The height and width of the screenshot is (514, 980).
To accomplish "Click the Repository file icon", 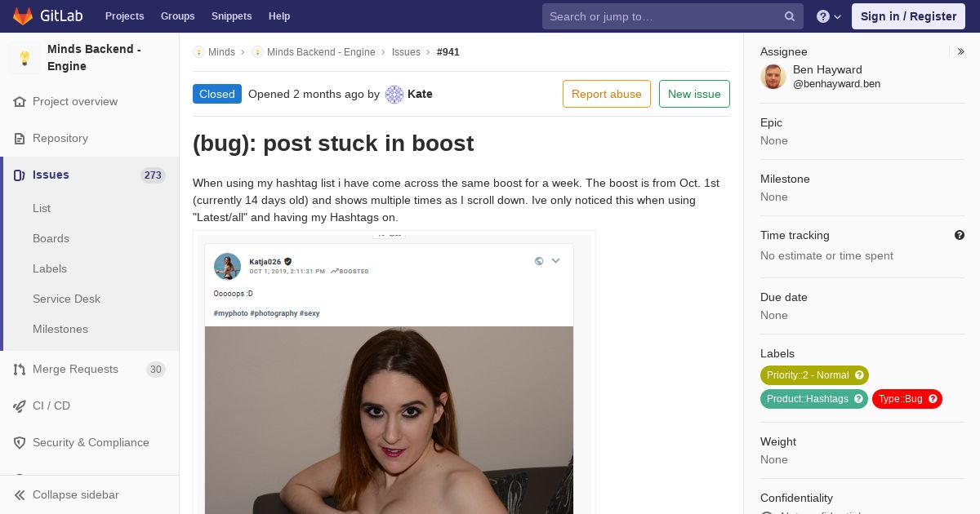I will [20, 139].
